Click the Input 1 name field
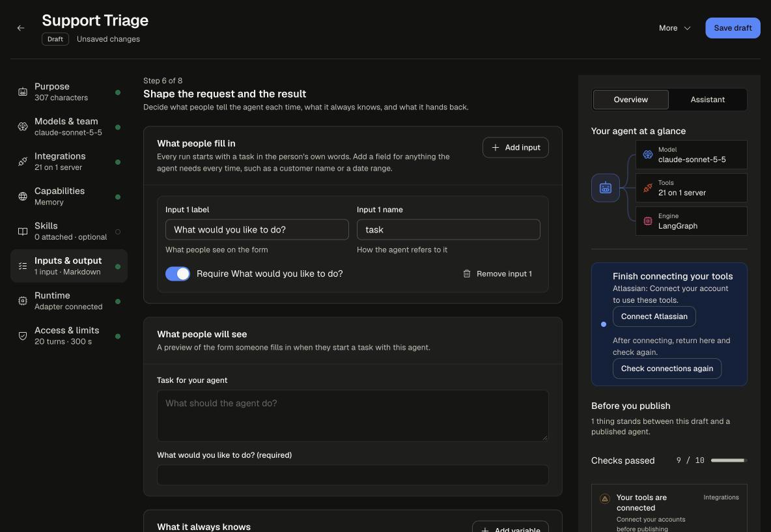The image size is (771, 532). 448,230
